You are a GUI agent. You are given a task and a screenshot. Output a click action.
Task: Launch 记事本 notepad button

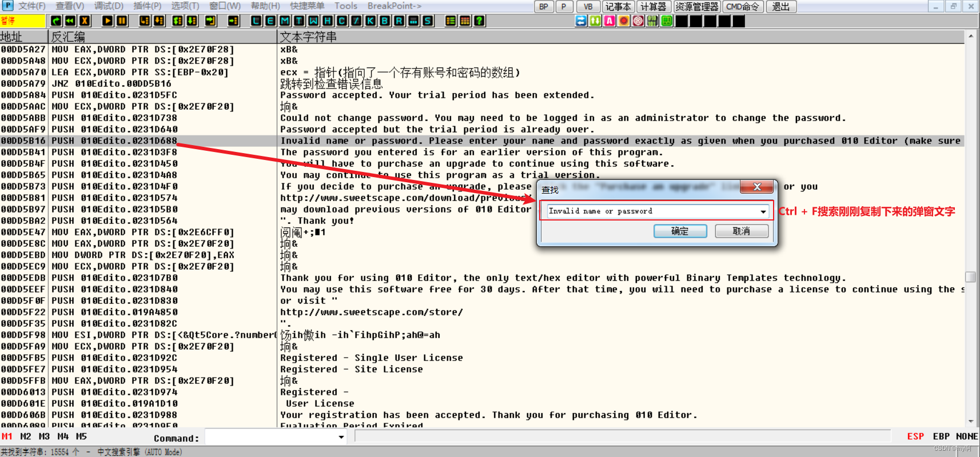point(618,7)
